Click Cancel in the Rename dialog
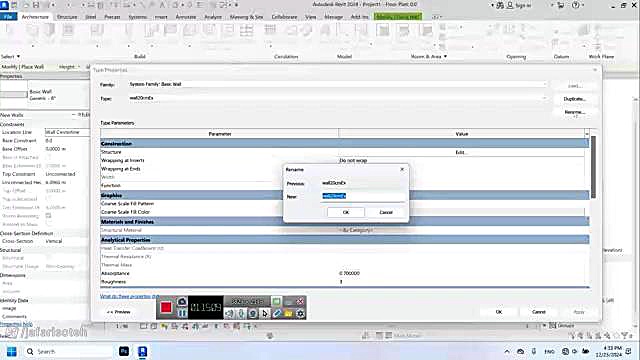Image resolution: width=640 pixels, height=360 pixels. [386, 212]
